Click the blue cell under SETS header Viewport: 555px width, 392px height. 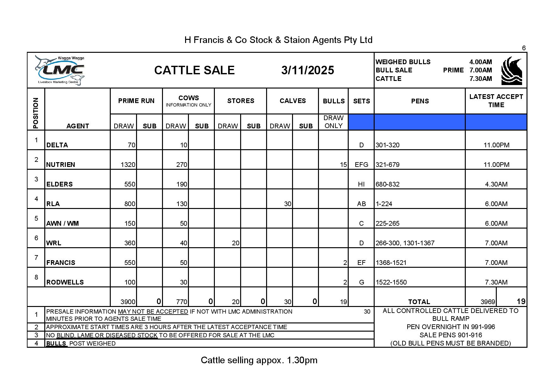click(361, 122)
